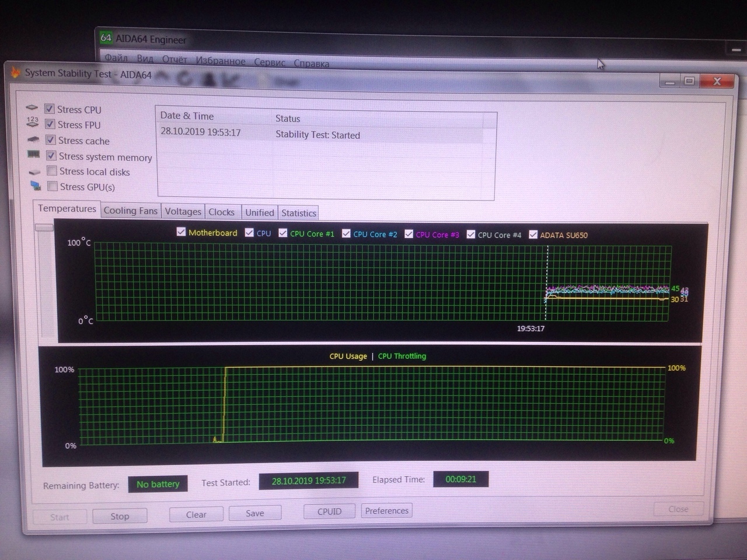Click the 123 icon beside Stress FPU
Viewport: 747px width, 560px height.
[32, 122]
